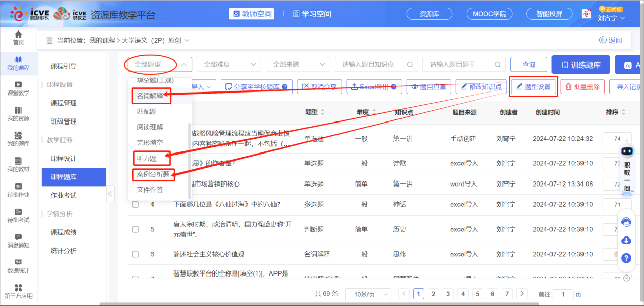
Task: Click the blue download circle icon
Action: [x=626, y=240]
